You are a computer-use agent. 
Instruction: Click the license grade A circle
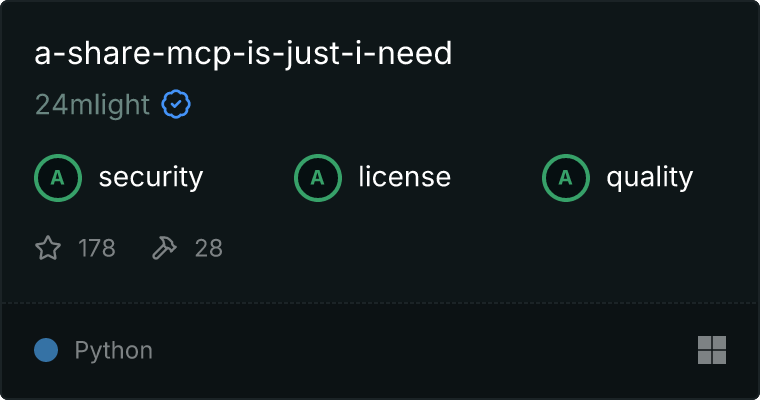[x=317, y=178]
